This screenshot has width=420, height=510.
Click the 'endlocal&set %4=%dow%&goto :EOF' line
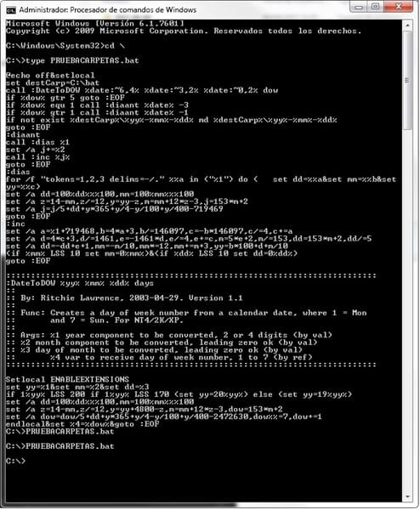[82, 424]
